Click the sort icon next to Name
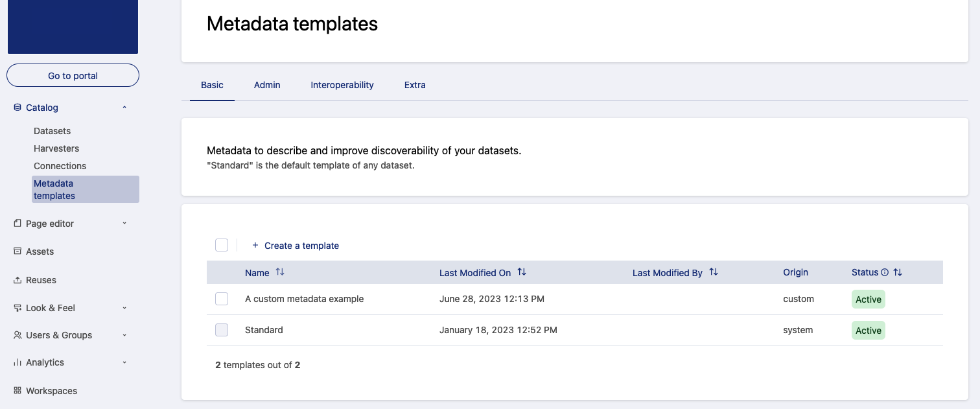The height and width of the screenshot is (409, 980). (x=280, y=272)
